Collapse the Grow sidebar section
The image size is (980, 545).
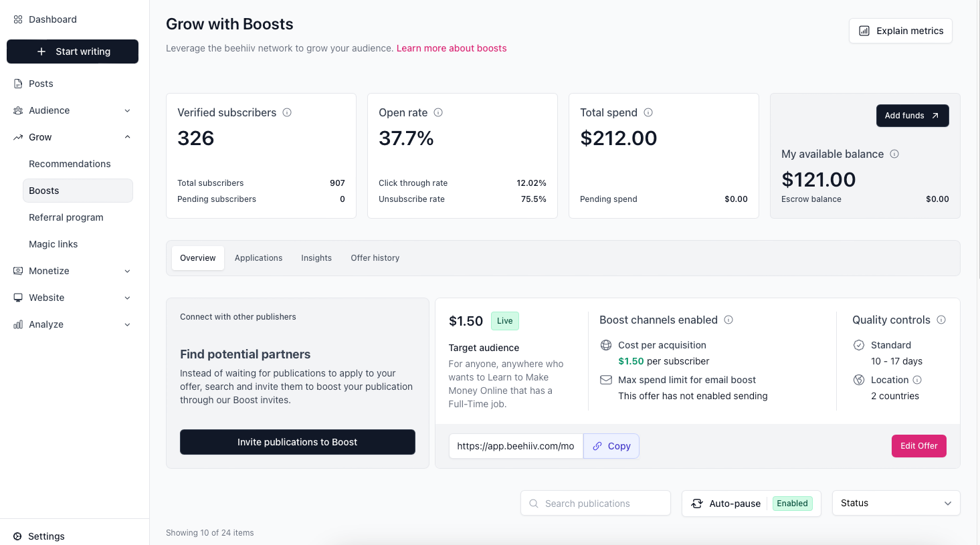127,137
